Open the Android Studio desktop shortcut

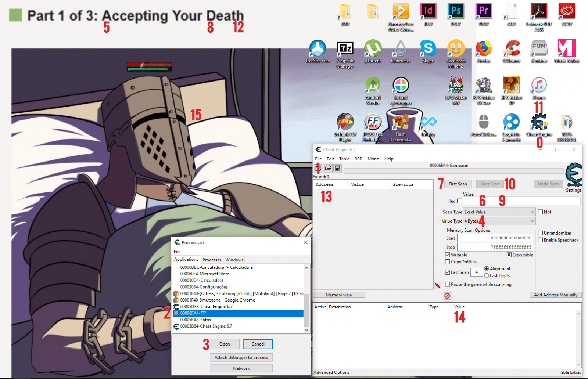click(373, 91)
